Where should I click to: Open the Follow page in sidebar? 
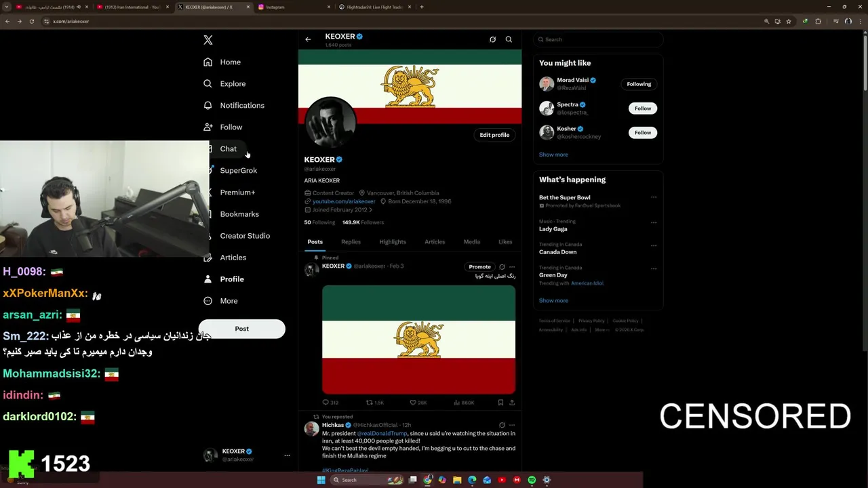tap(222, 127)
